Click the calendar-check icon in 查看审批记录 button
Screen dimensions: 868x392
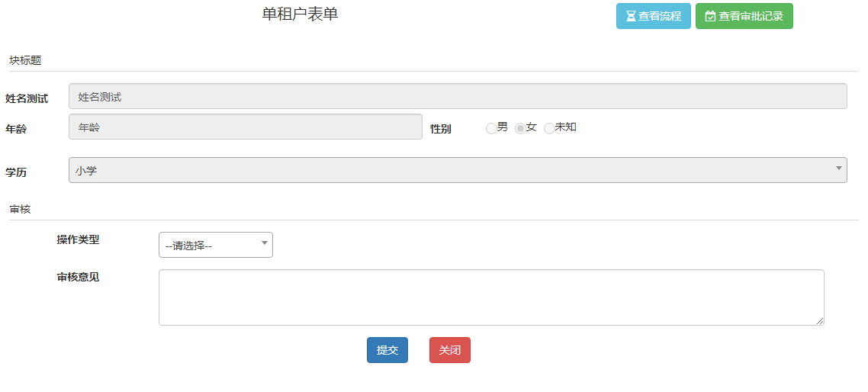[x=710, y=16]
